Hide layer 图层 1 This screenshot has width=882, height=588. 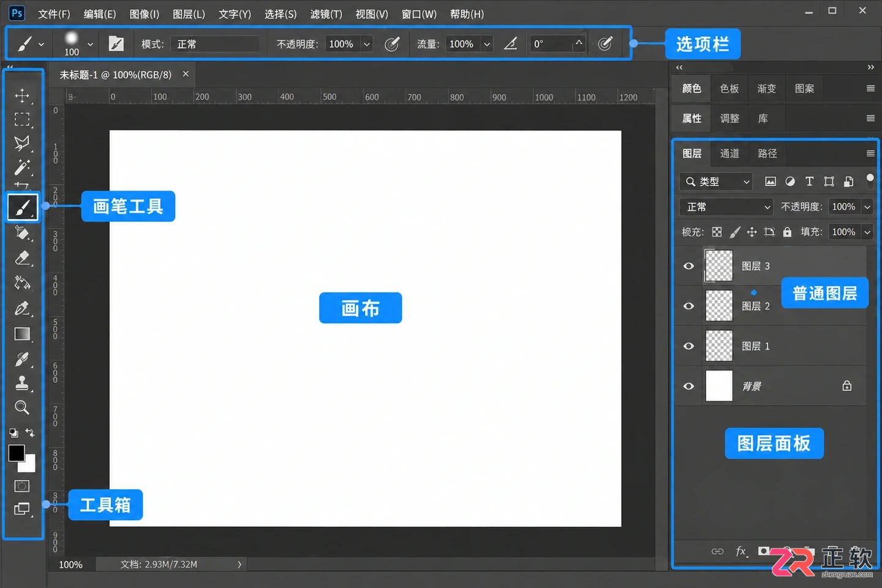pyautogui.click(x=688, y=346)
